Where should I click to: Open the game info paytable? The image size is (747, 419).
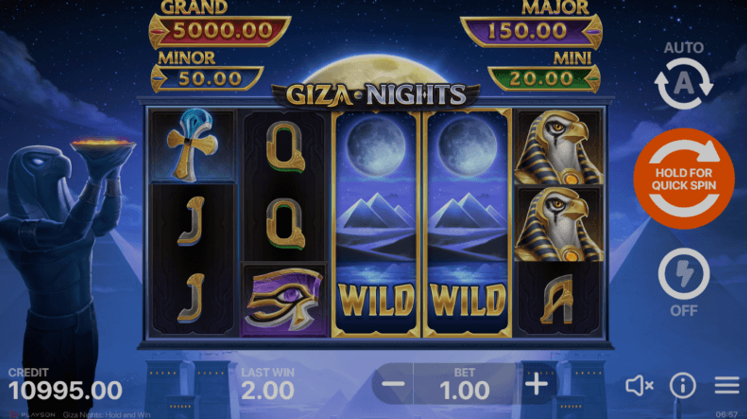pyautogui.click(x=683, y=385)
